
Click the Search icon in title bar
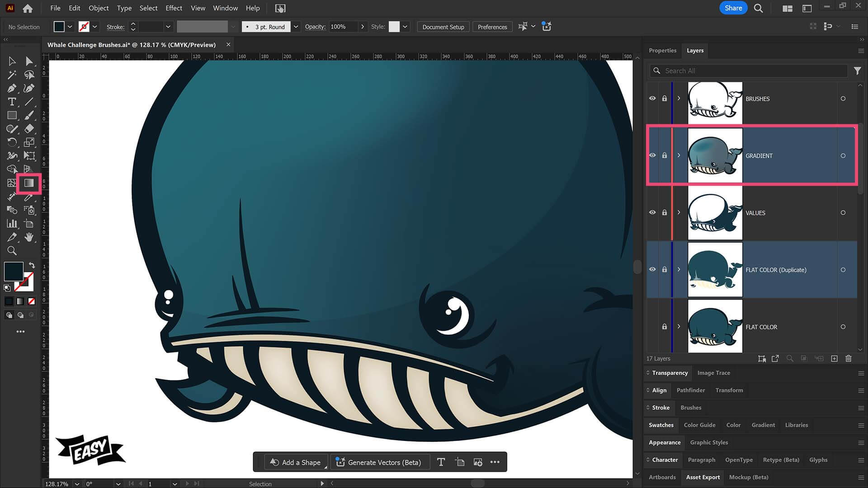point(759,8)
